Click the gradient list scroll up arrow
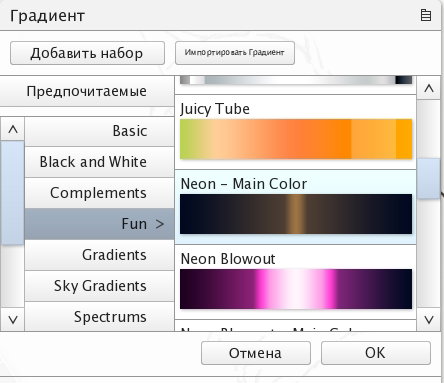 point(429,88)
